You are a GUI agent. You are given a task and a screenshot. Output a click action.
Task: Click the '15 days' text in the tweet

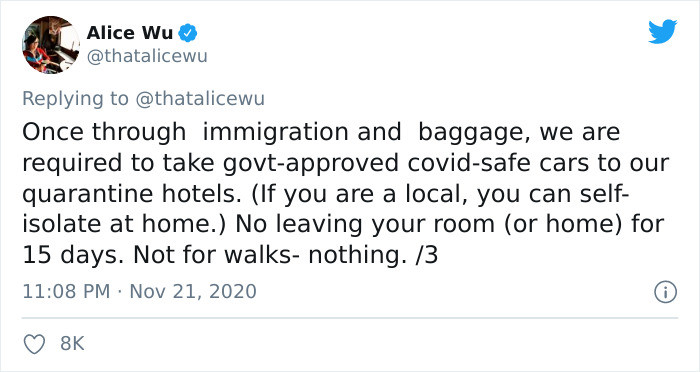click(73, 255)
